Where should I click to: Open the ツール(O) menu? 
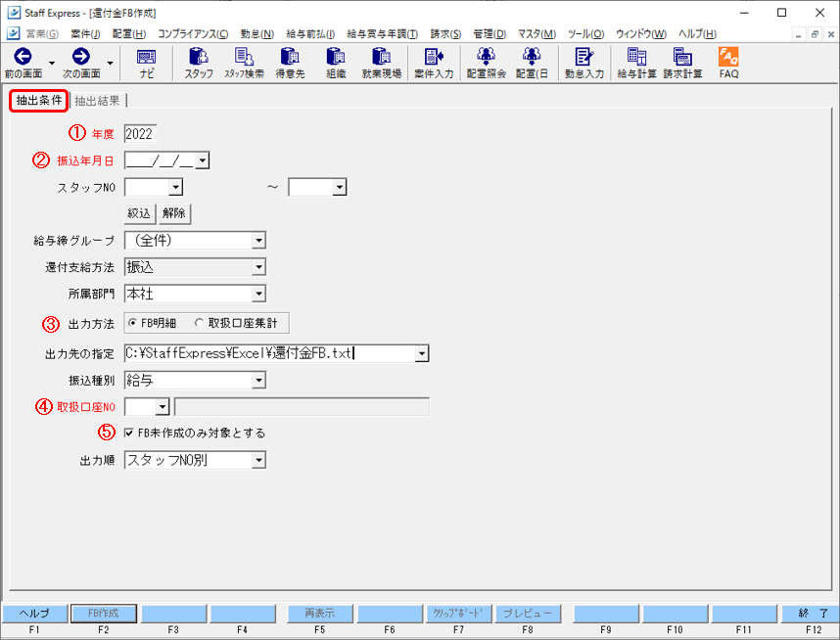tap(586, 33)
